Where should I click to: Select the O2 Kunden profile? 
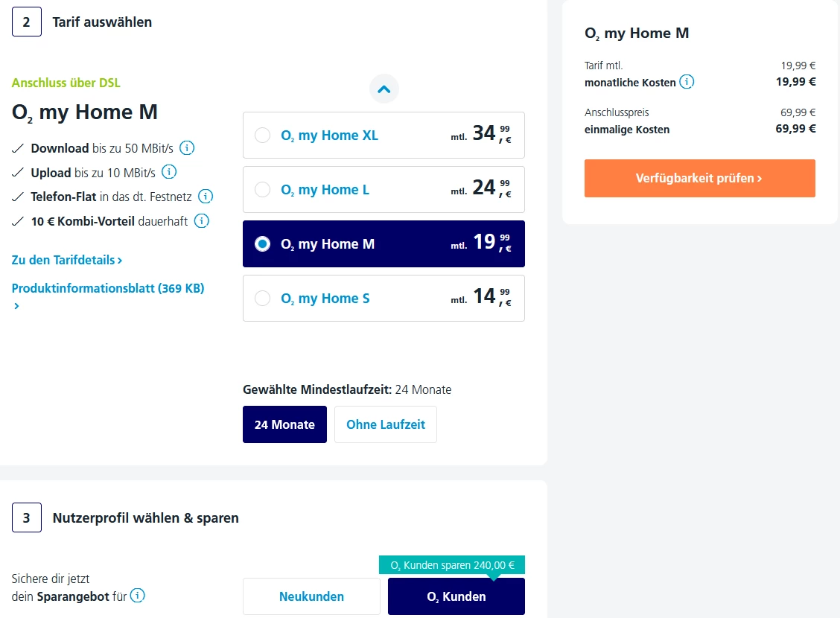tap(456, 596)
